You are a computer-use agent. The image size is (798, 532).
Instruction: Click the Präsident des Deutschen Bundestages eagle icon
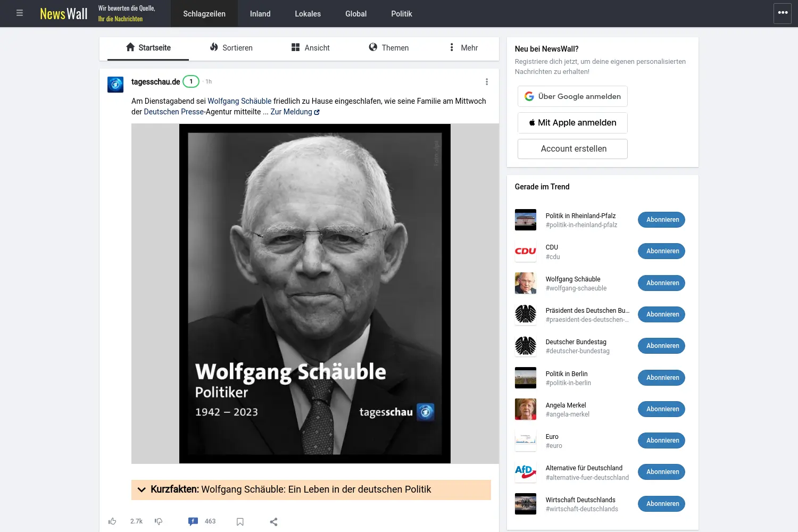(526, 314)
